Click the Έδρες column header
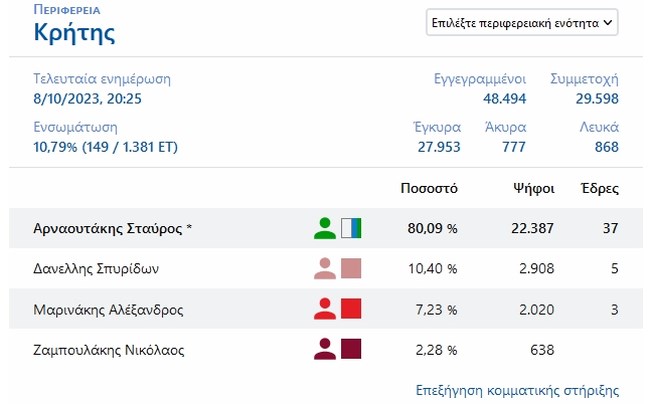Screen dimensions: 650x404 [x=600, y=189]
